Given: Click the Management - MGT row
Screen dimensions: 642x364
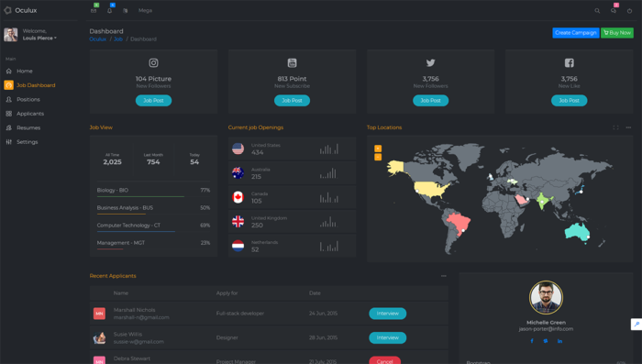Looking at the screenshot, I should pos(153,244).
